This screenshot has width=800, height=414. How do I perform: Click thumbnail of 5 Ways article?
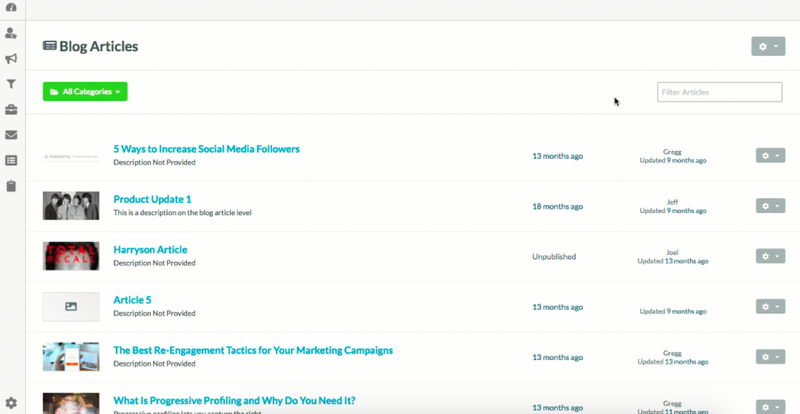point(71,156)
